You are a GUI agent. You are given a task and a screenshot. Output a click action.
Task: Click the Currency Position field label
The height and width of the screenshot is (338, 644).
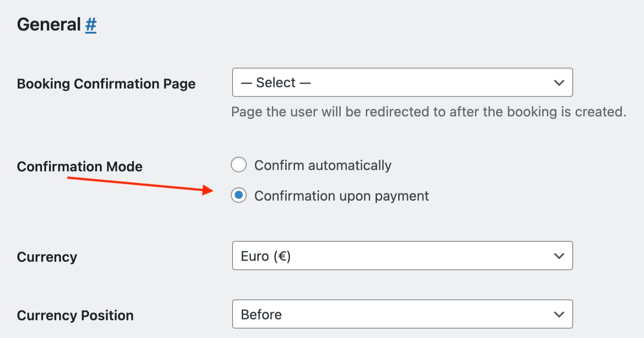[x=75, y=315]
